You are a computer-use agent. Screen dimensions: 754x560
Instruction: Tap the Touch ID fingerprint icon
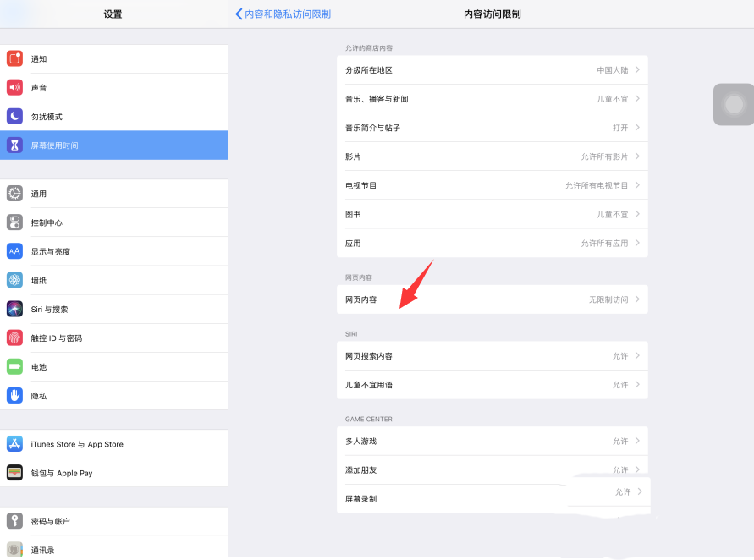[x=14, y=338]
